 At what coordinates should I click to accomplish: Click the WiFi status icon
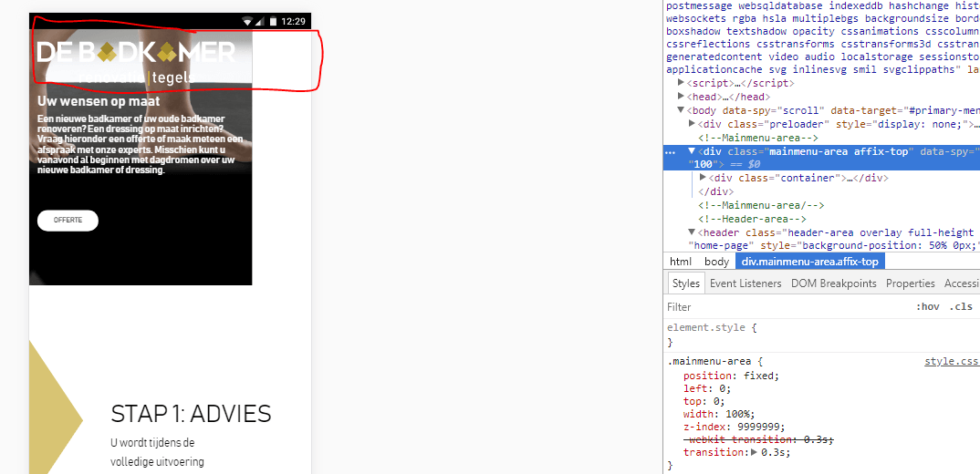coord(246,21)
